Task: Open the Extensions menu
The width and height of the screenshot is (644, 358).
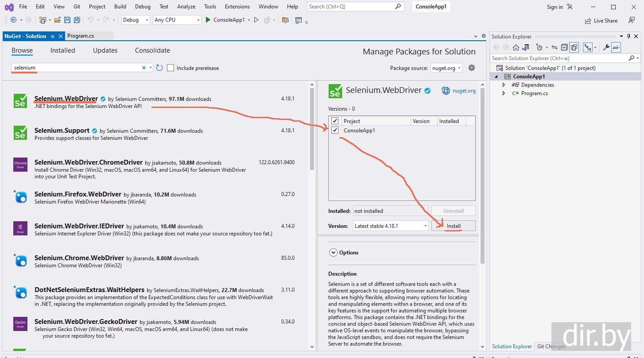Action: [237, 7]
